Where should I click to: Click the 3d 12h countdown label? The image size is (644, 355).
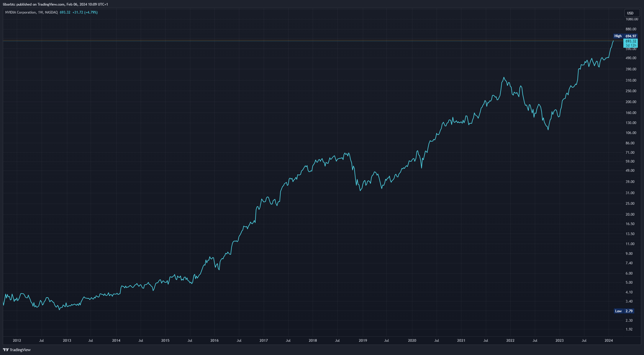pos(631,45)
